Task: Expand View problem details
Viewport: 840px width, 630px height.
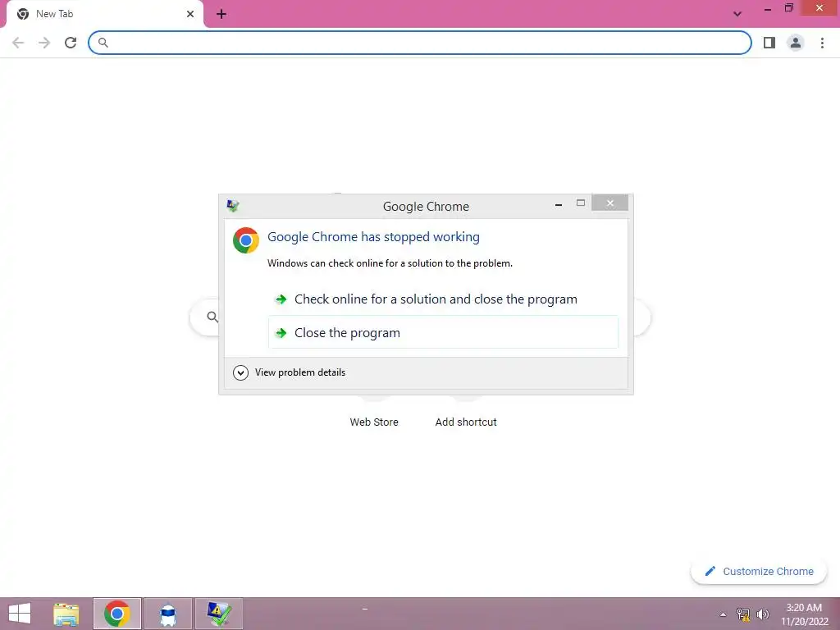Action: tap(290, 372)
